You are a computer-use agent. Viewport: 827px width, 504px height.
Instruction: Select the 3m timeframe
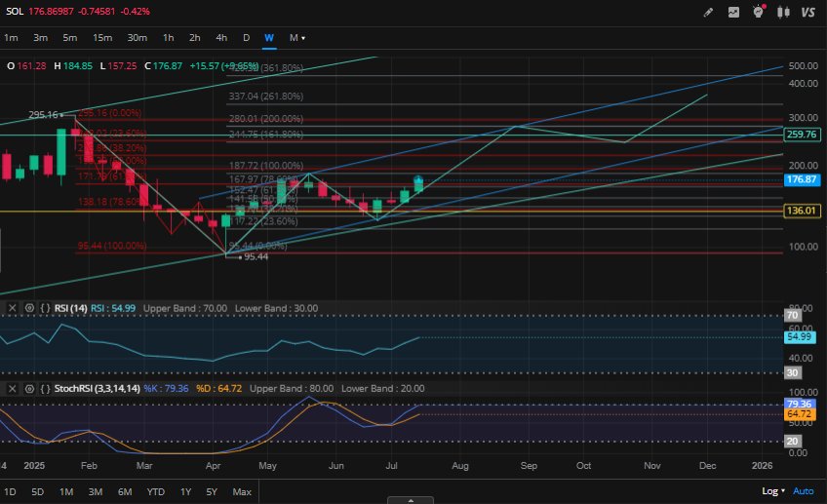coord(41,38)
